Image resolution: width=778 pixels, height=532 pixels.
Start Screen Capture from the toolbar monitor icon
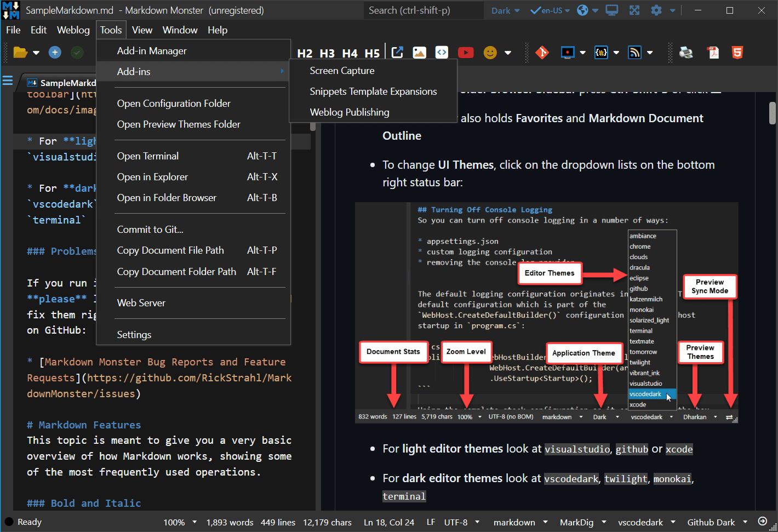tap(568, 53)
